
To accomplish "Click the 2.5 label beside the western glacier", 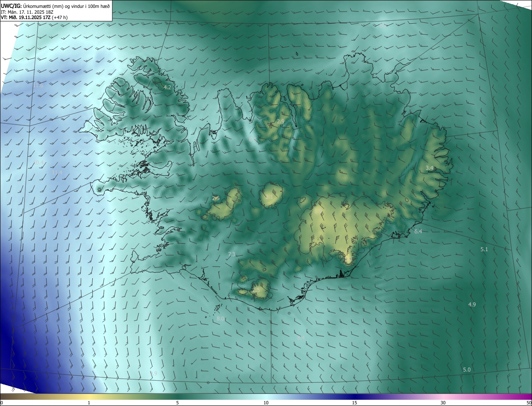I will click(x=216, y=198).
